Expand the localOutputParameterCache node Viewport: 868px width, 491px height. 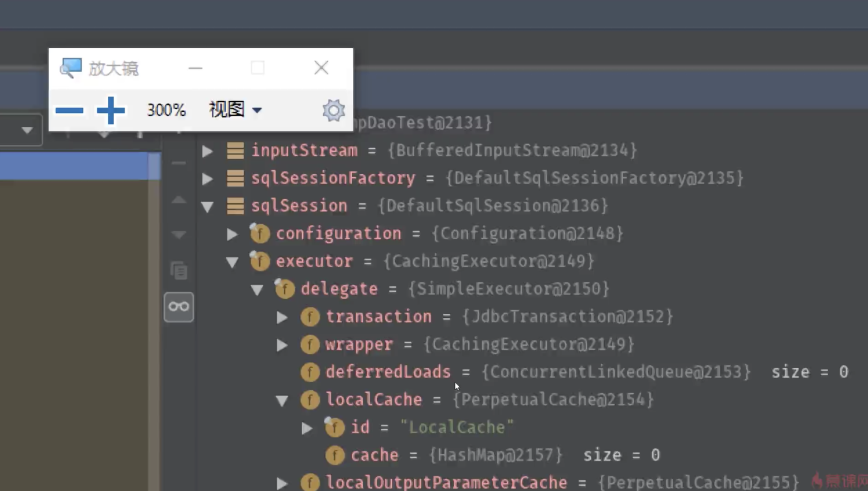tap(282, 483)
